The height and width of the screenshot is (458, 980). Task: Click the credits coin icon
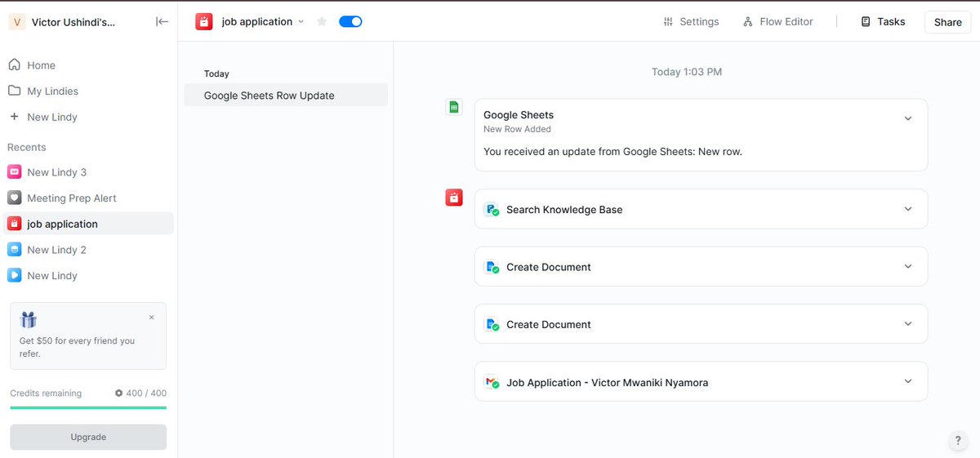click(118, 394)
